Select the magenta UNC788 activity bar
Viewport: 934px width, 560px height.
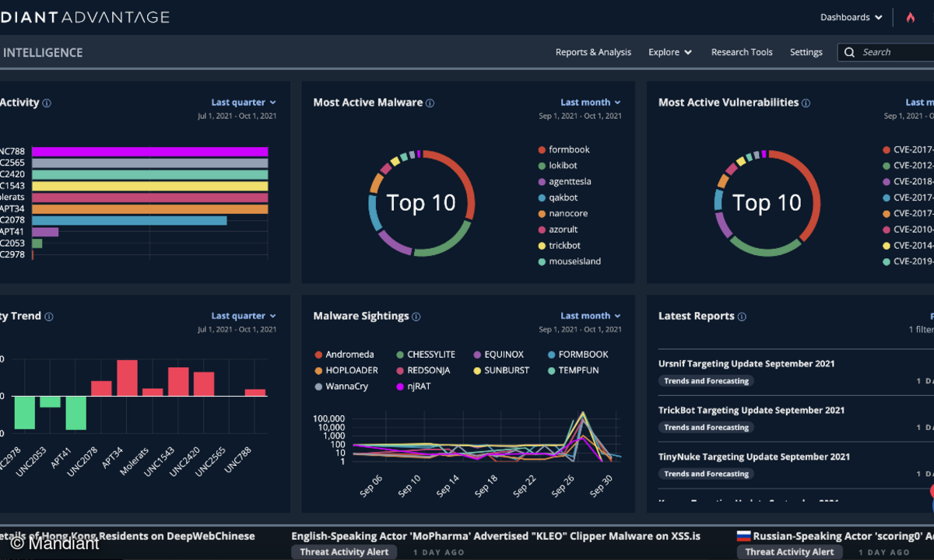point(149,152)
